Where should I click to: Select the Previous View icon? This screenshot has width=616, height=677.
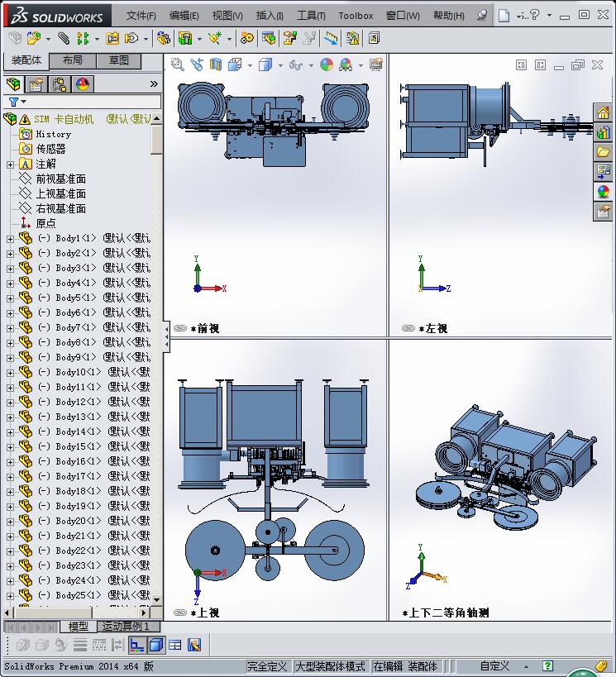(197, 64)
